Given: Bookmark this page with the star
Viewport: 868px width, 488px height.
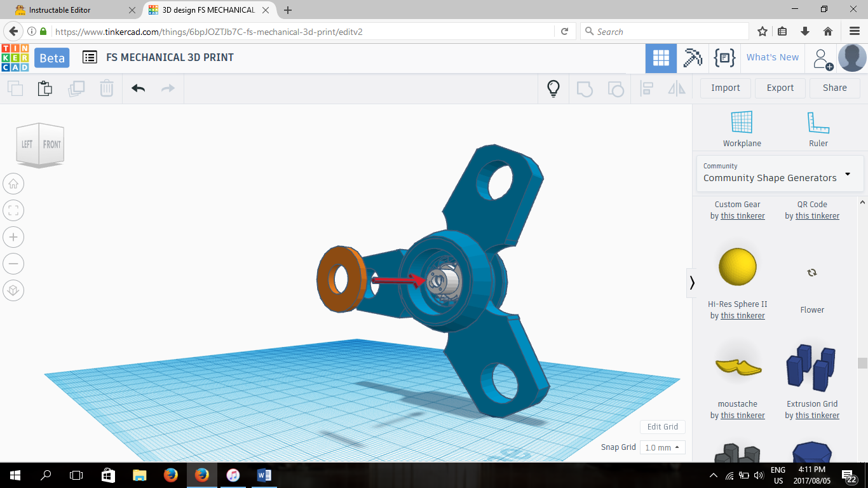Looking at the screenshot, I should pos(763,32).
